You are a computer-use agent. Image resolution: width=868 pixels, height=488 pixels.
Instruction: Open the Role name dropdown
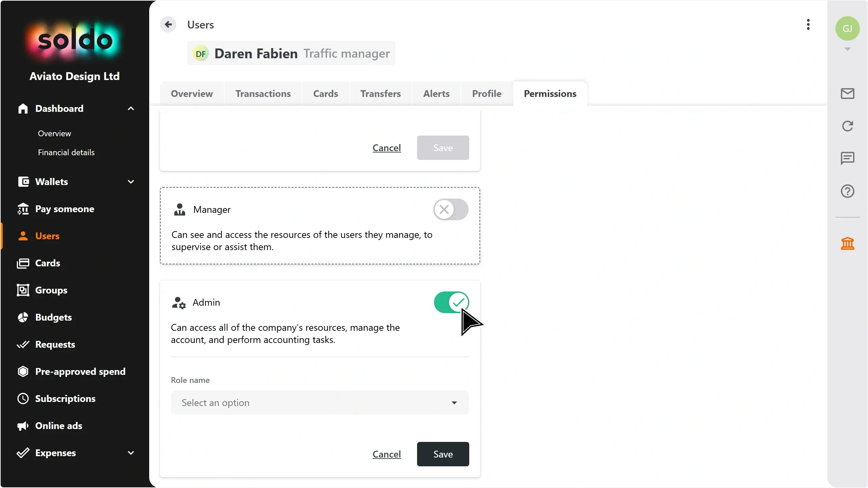320,403
